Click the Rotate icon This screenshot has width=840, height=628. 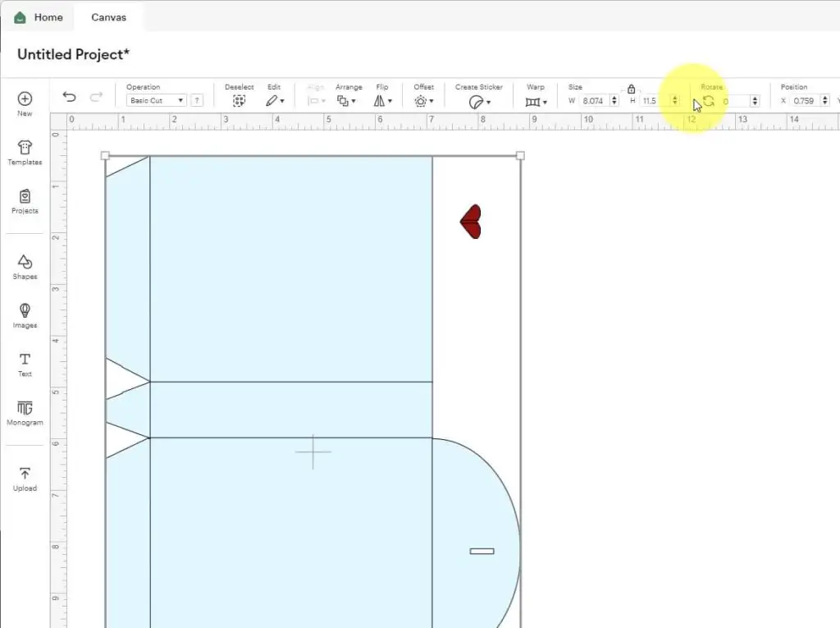(709, 101)
